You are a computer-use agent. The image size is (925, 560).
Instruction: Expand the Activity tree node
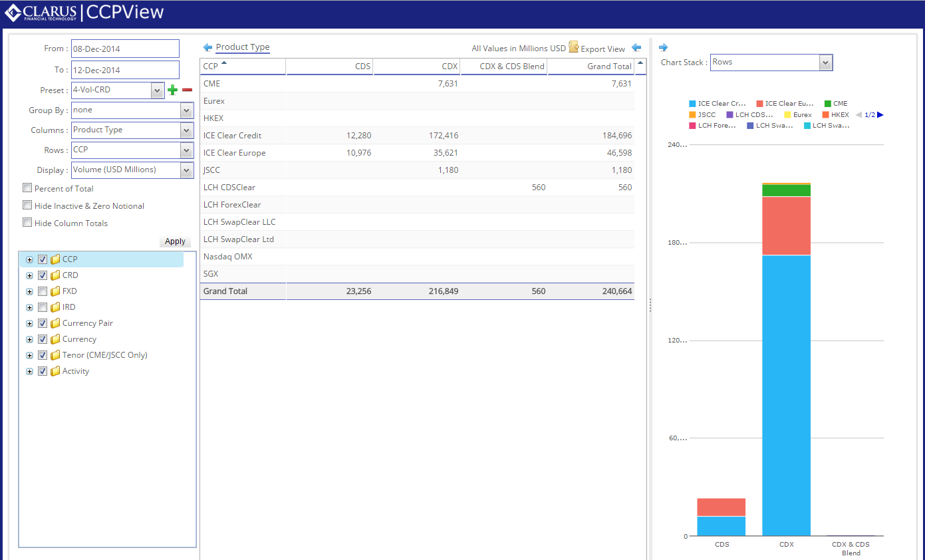[x=29, y=371]
